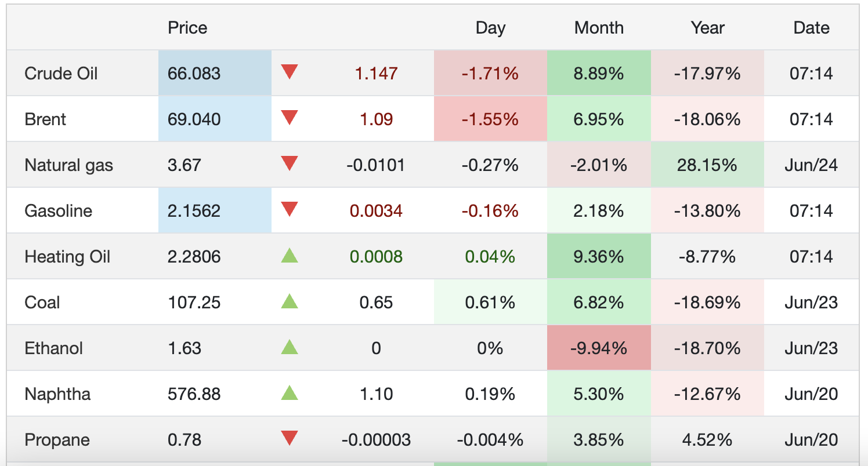Click Propane change value -0.00003
This screenshot has width=868, height=466.
click(376, 440)
